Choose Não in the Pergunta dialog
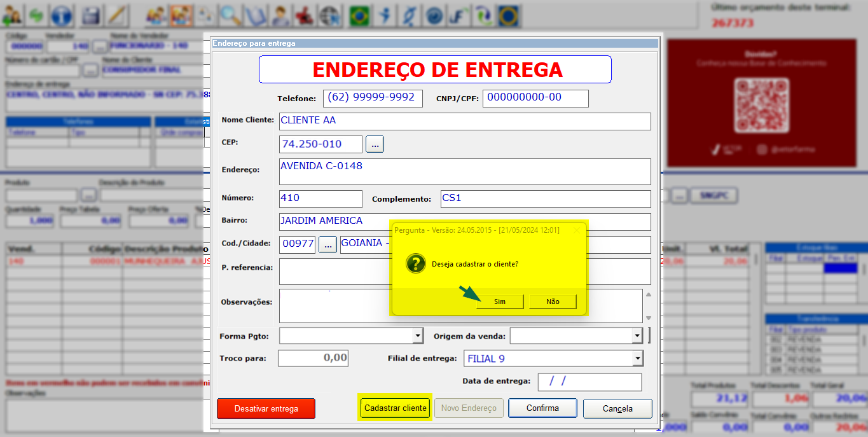This screenshot has width=868, height=437. [x=553, y=302]
